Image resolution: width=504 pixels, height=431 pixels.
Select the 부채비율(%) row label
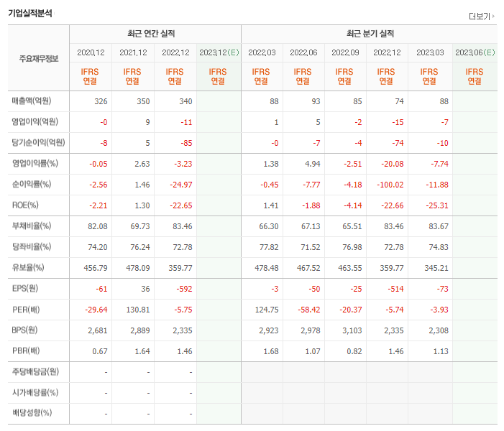pos(32,226)
